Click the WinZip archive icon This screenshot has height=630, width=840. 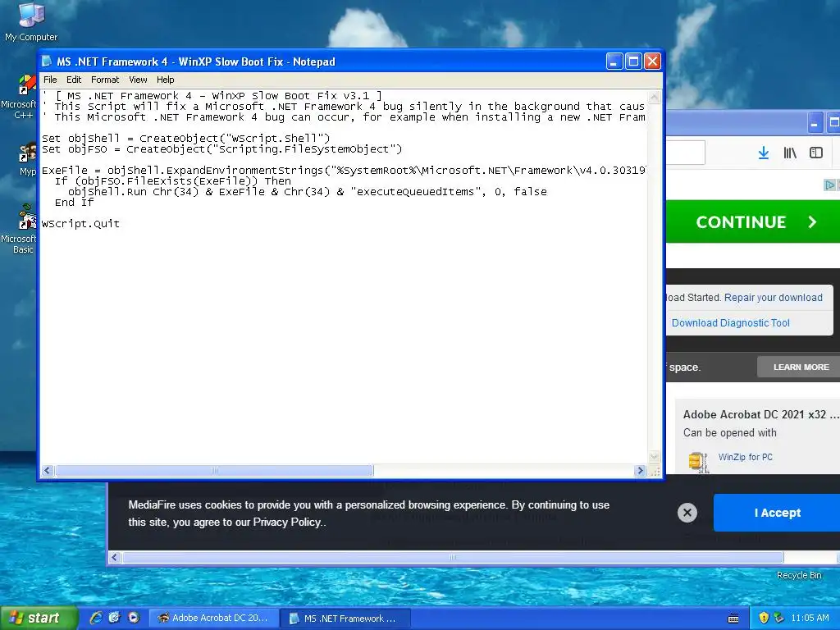[698, 461]
